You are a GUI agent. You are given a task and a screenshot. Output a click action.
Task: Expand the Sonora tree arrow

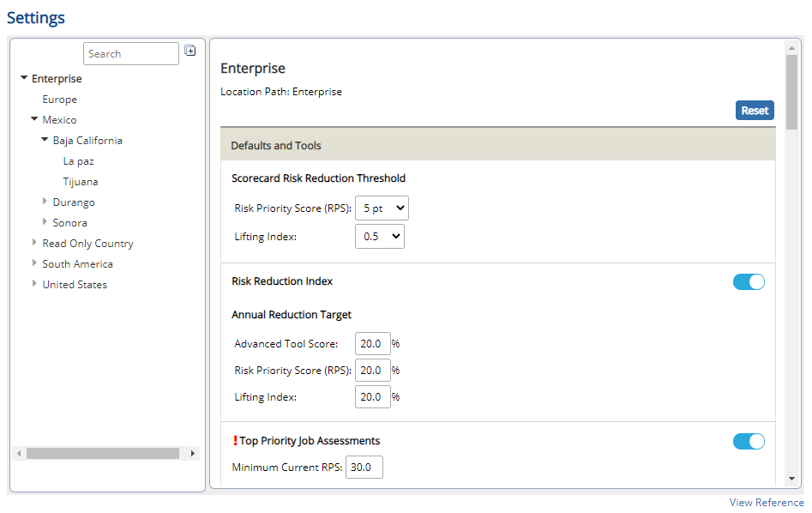[45, 222]
